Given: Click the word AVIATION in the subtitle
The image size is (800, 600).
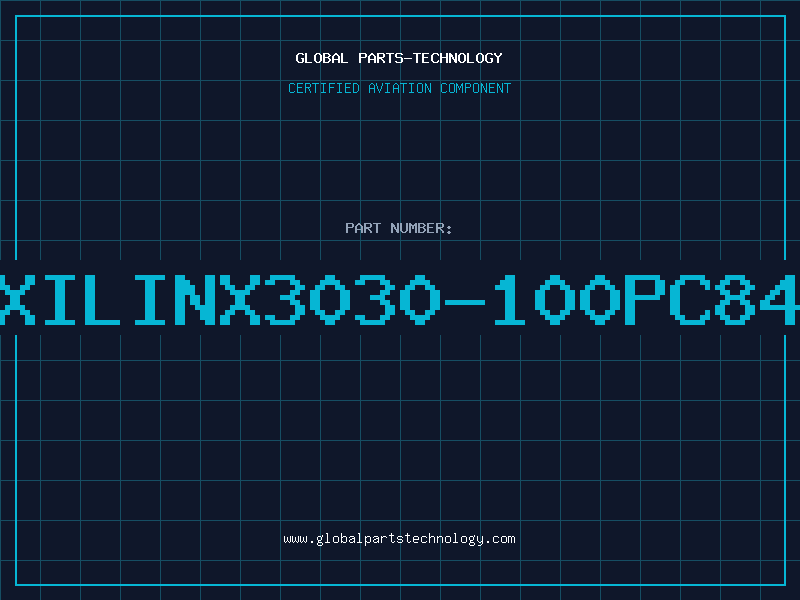Looking at the screenshot, I should pos(400,88).
